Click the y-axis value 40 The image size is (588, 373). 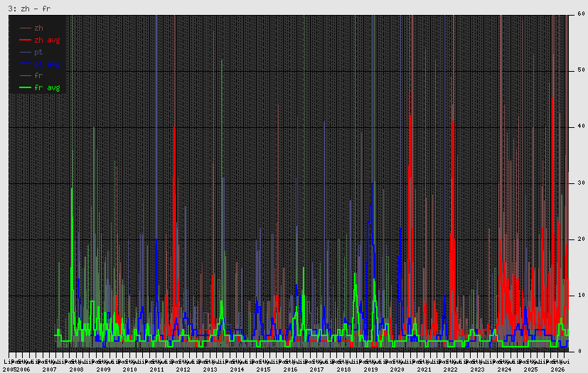point(581,126)
